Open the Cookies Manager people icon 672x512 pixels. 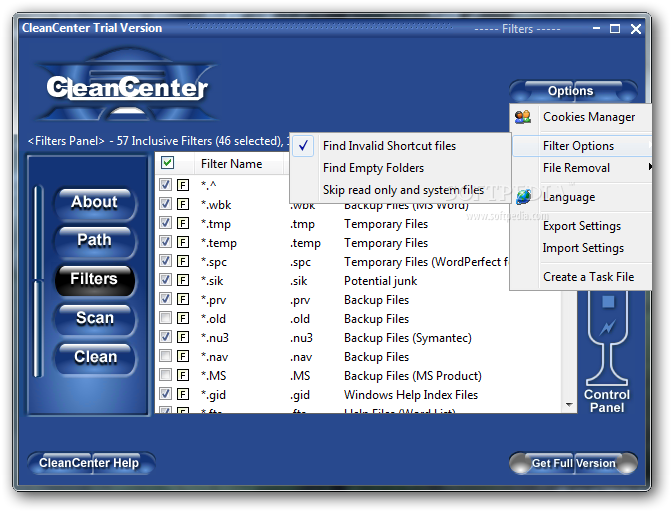coord(523,117)
